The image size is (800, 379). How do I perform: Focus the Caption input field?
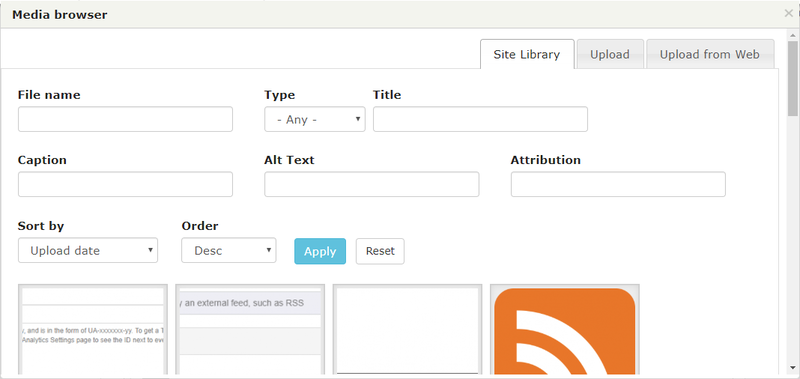pyautogui.click(x=125, y=184)
